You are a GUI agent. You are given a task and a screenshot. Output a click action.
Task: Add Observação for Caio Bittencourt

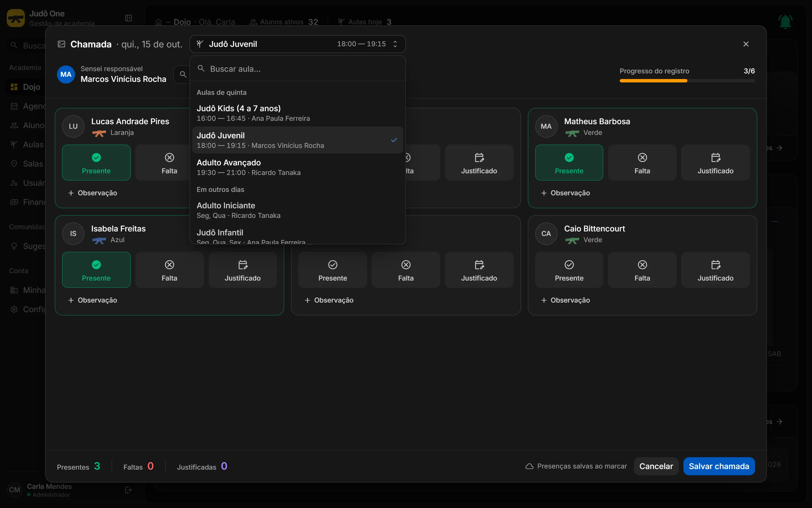click(x=565, y=300)
